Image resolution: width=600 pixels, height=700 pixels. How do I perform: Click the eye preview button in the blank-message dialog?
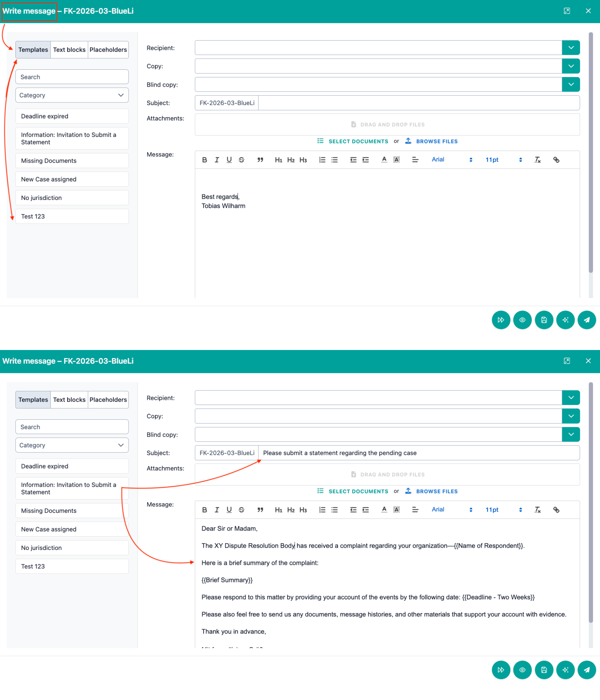tap(522, 320)
